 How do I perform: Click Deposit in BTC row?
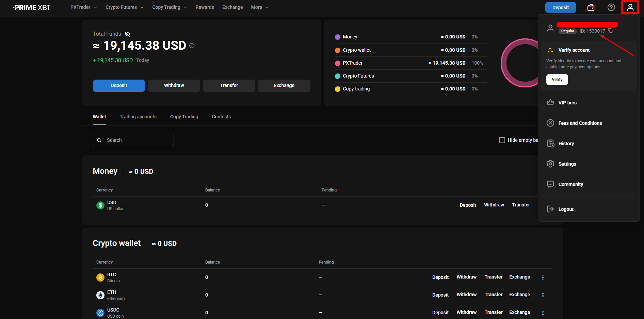click(440, 277)
